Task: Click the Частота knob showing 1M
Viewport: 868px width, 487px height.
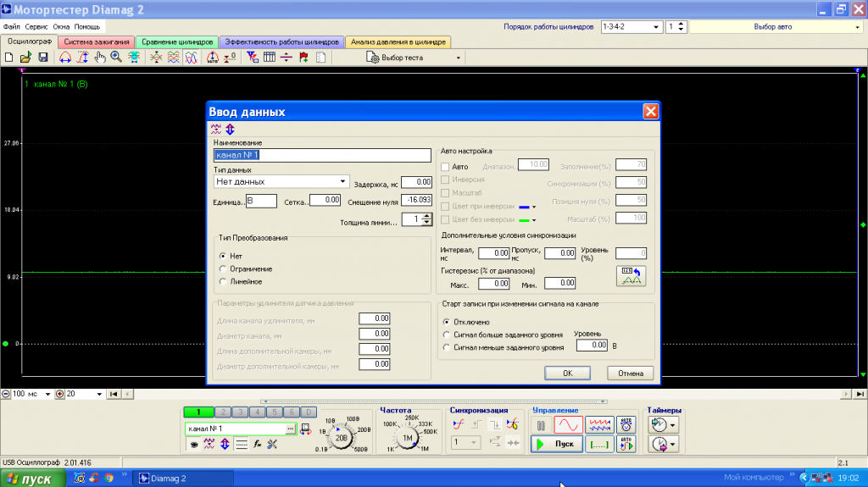Action: coord(408,437)
